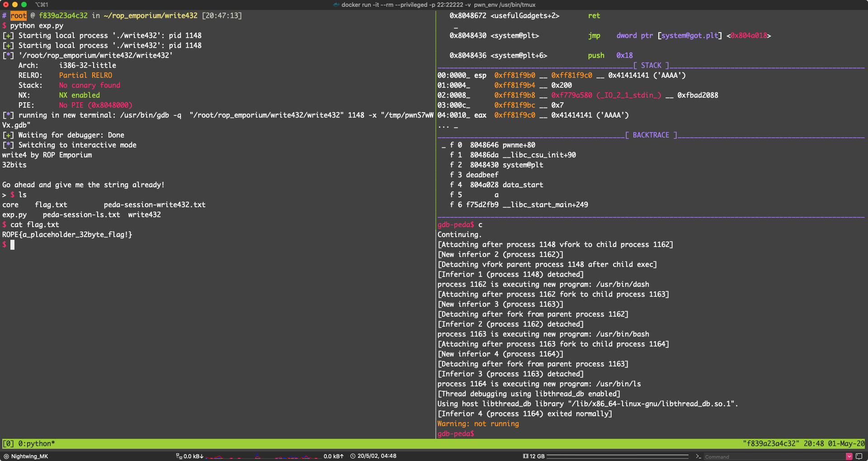
Task: Click 'NX enabled' checksec value
Action: tap(80, 95)
